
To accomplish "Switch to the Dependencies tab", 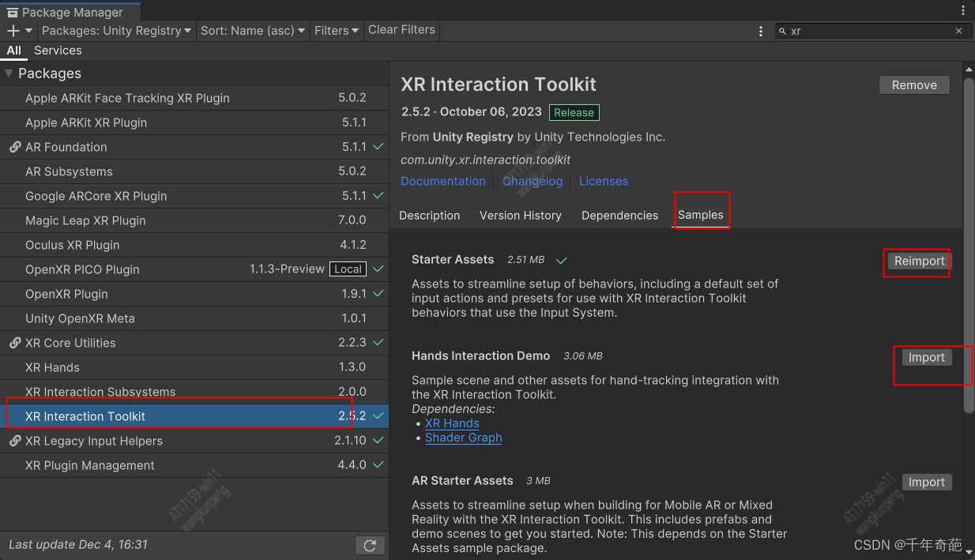I will click(619, 215).
